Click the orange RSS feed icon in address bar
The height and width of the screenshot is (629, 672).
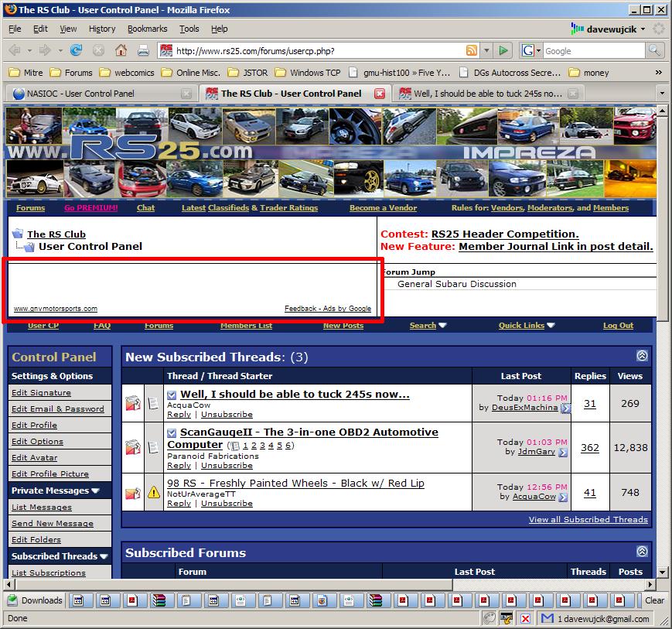click(472, 50)
